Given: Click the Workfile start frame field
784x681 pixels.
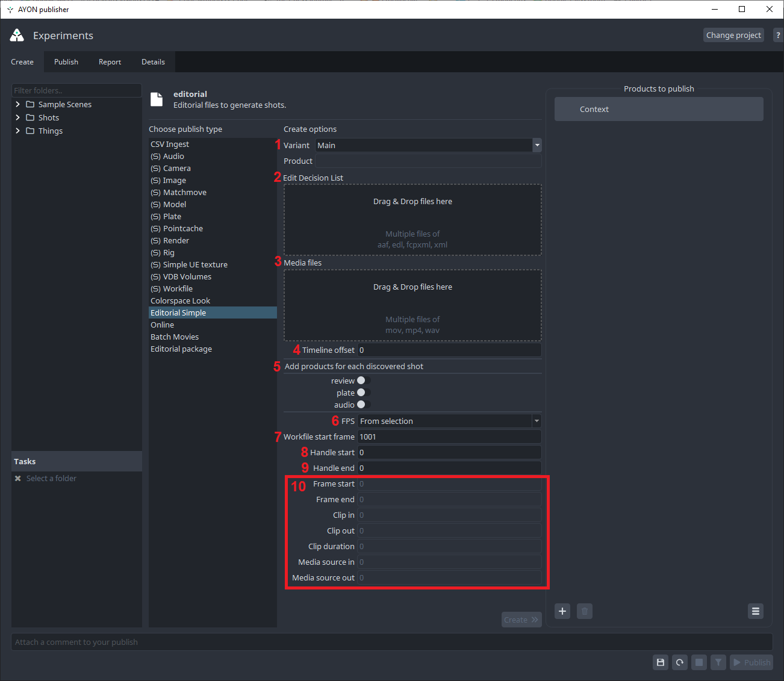Looking at the screenshot, I should tap(449, 437).
